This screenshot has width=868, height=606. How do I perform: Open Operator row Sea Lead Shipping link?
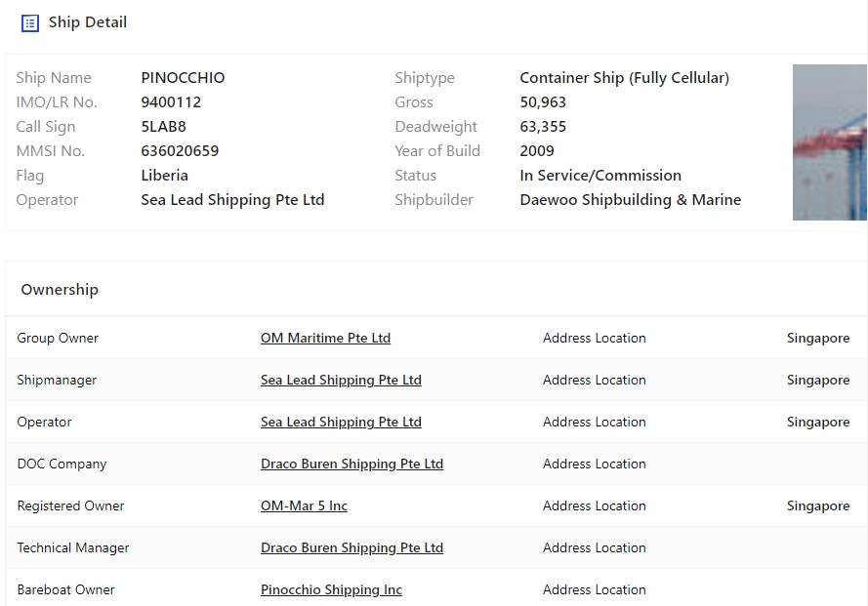click(341, 422)
